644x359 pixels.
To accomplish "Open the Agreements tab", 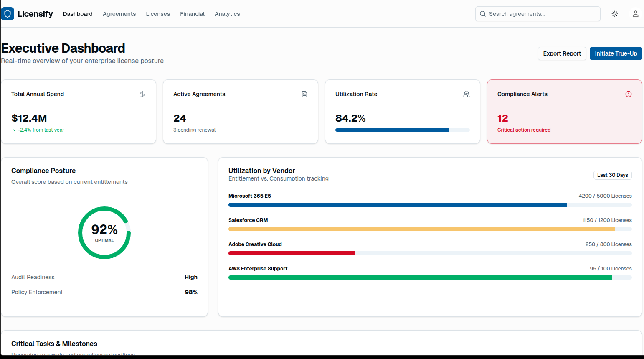I will [x=119, y=14].
